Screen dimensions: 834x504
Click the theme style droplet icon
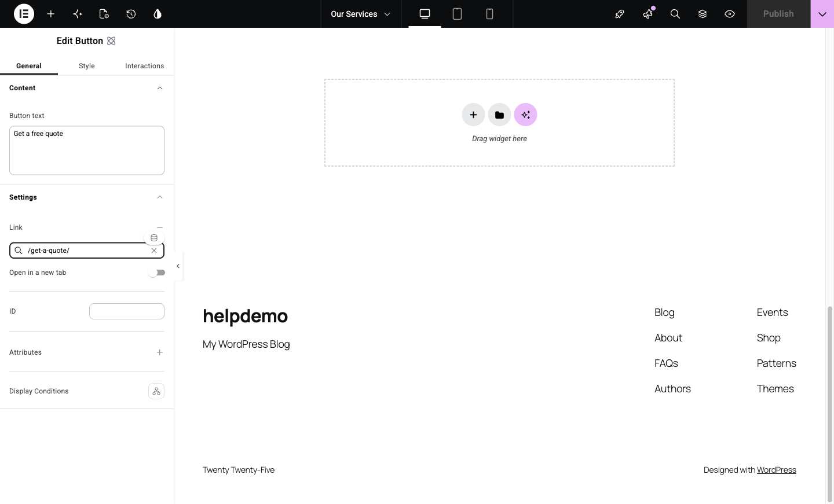tap(158, 14)
